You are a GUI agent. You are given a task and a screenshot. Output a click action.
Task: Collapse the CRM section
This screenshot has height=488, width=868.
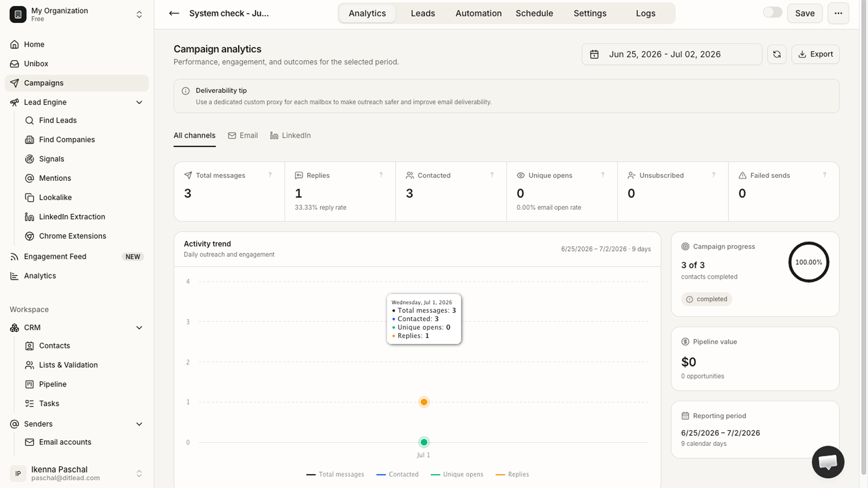139,328
